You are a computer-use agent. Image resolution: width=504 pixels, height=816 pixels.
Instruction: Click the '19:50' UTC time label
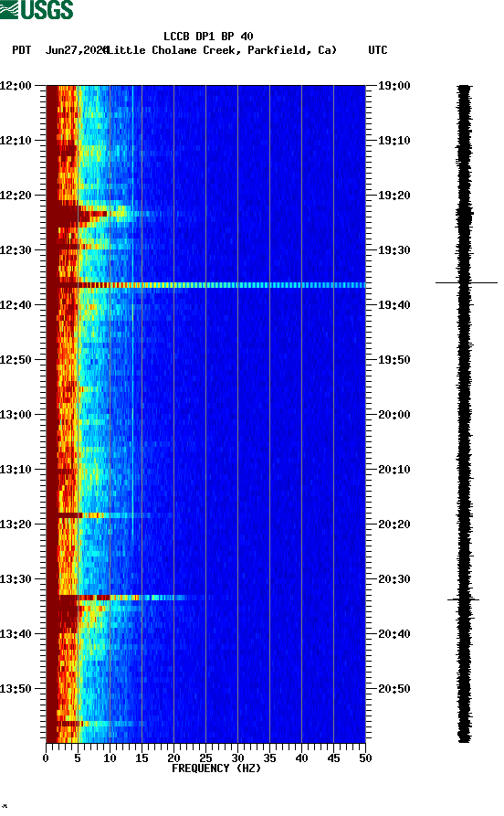click(x=394, y=360)
